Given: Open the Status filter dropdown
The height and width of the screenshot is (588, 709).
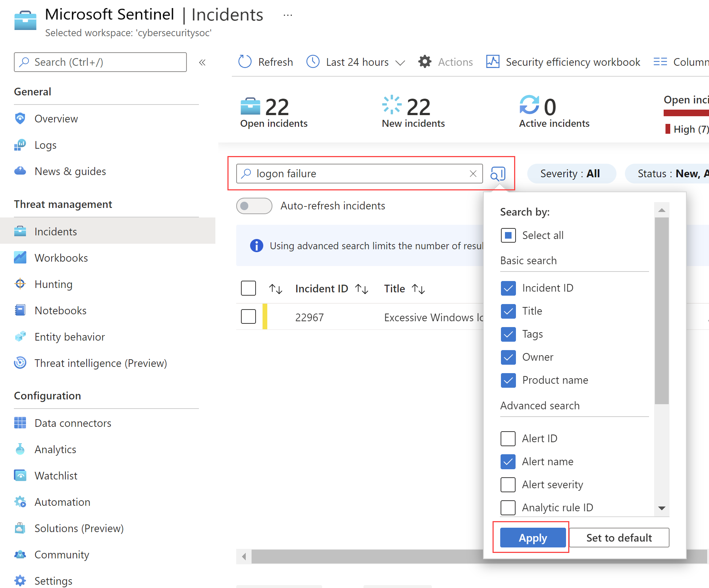Looking at the screenshot, I should 674,174.
